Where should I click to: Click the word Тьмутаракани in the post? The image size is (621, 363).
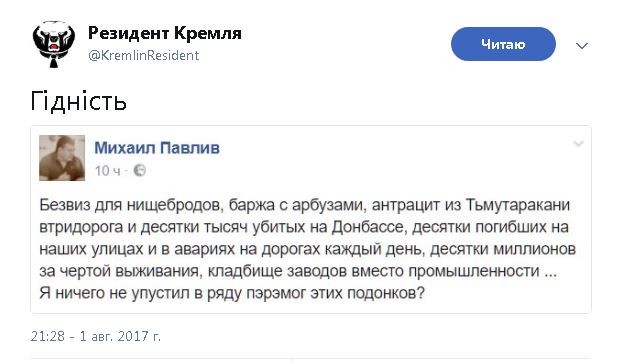(517, 205)
